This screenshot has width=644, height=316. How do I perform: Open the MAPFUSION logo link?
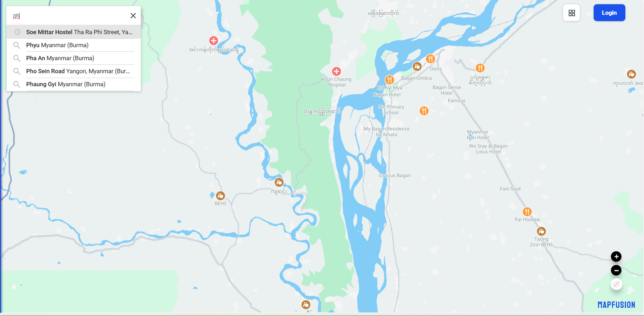616,305
